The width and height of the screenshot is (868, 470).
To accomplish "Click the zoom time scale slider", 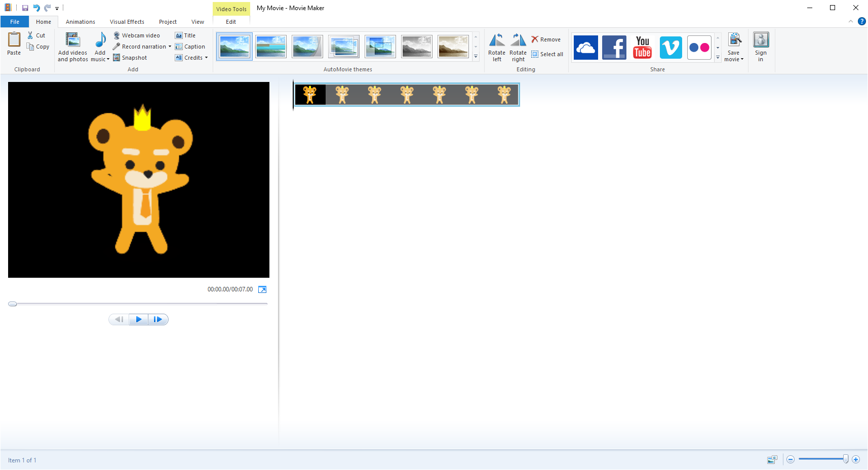I will [x=822, y=459].
